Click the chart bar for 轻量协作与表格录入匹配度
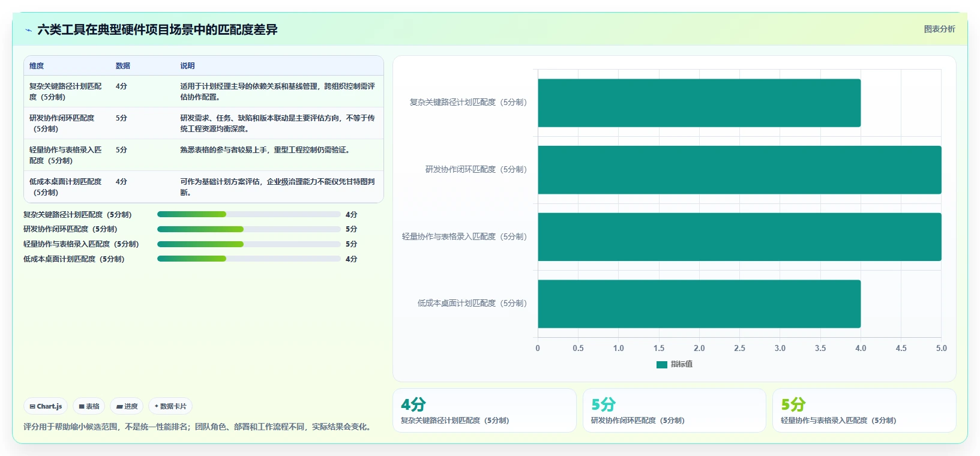 coord(739,237)
